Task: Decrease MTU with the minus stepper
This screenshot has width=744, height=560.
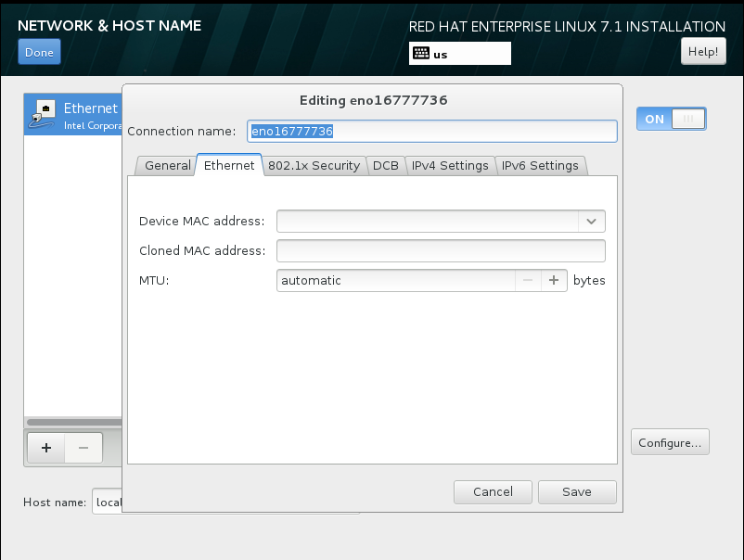Action: coord(528,280)
